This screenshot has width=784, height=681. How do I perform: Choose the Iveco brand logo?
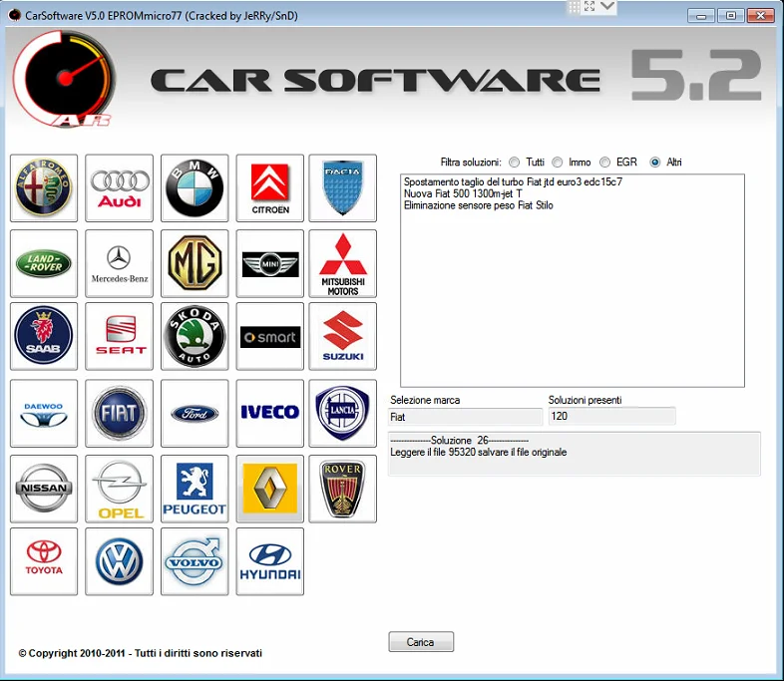[x=270, y=413]
